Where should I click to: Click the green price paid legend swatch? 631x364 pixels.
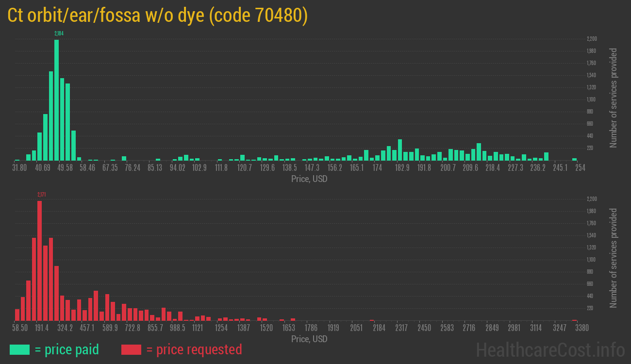tap(19, 349)
